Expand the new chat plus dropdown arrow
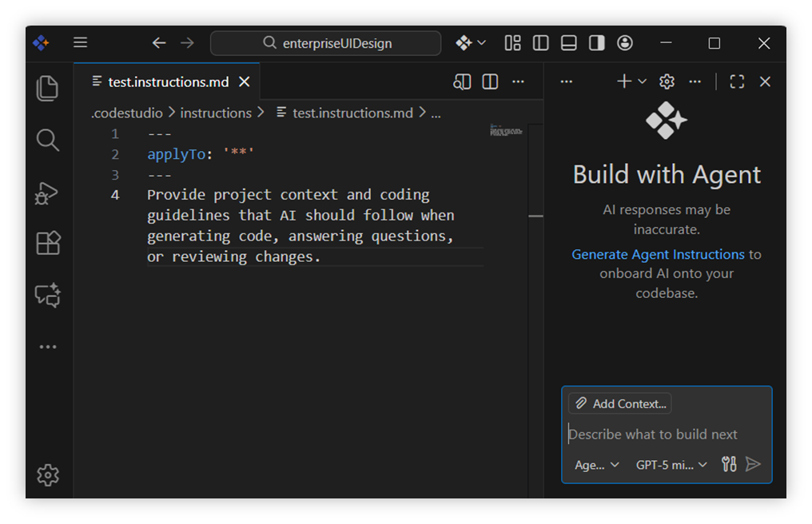 click(x=642, y=81)
